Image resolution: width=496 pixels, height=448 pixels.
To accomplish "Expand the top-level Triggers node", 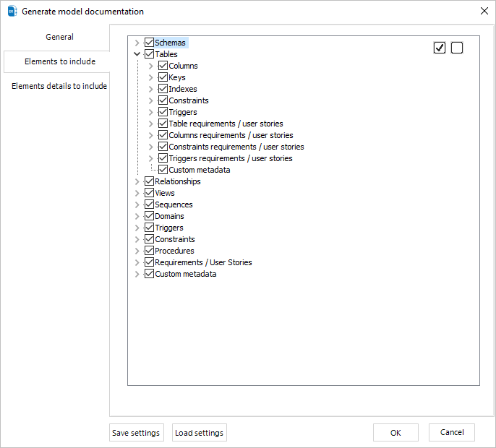I will pyautogui.click(x=137, y=228).
